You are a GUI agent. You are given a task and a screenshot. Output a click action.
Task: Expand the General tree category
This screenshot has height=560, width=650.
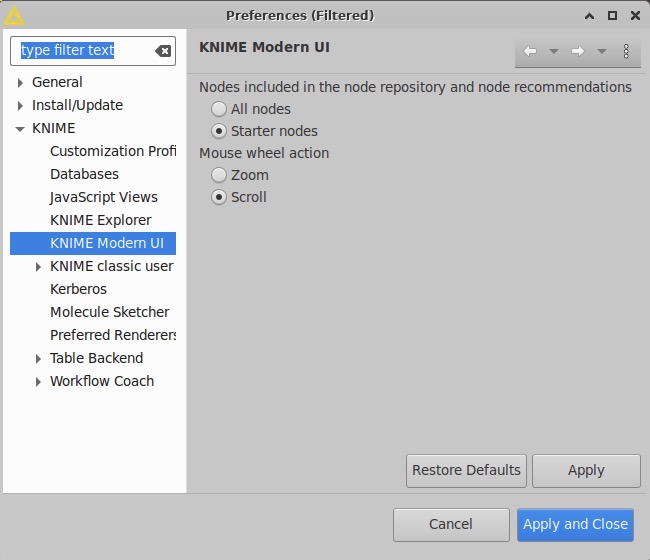pyautogui.click(x=20, y=83)
